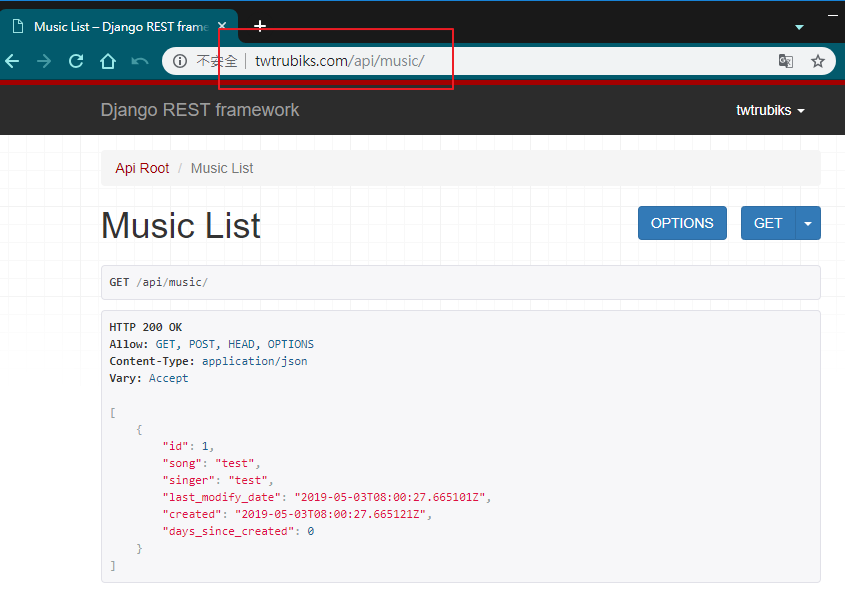Click the translate page icon
845x590 pixels.
(x=786, y=61)
